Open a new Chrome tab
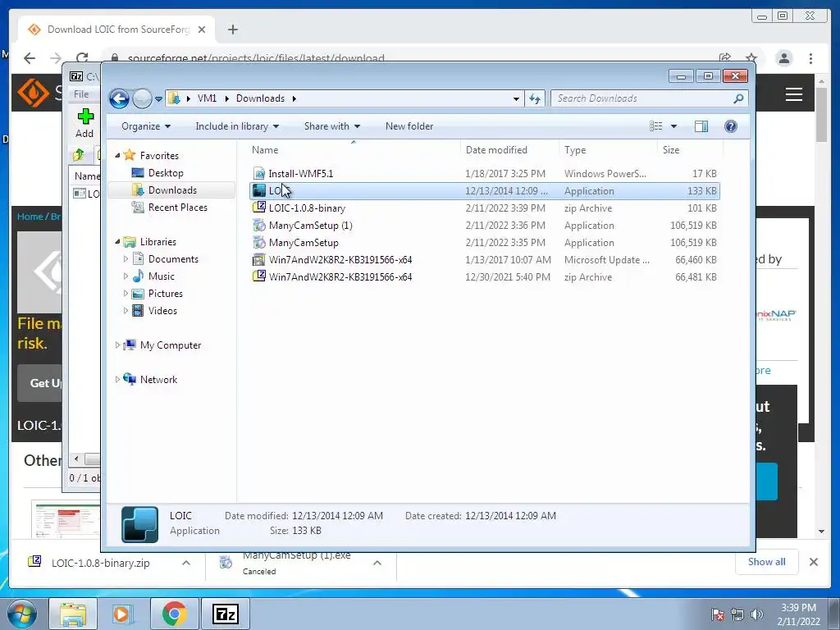Image resolution: width=840 pixels, height=630 pixels. (232, 30)
